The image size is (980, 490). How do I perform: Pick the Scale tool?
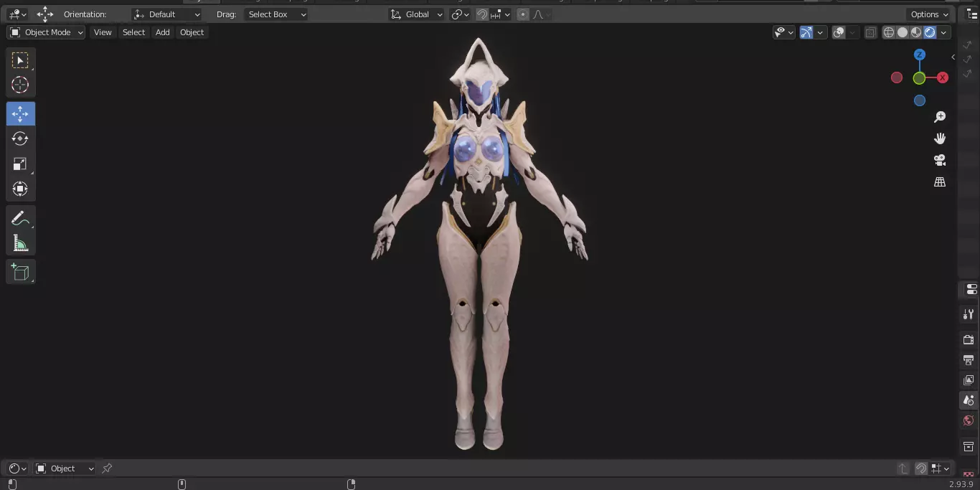[20, 164]
